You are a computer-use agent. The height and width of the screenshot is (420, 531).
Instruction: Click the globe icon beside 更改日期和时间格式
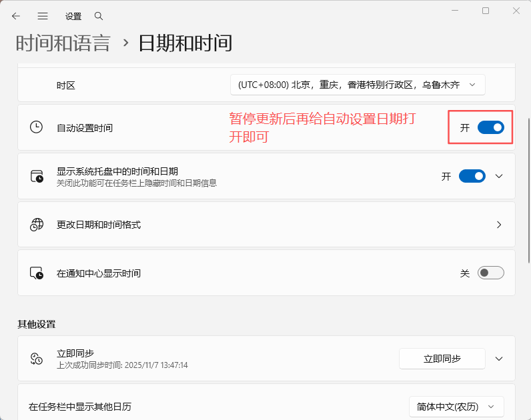click(37, 225)
